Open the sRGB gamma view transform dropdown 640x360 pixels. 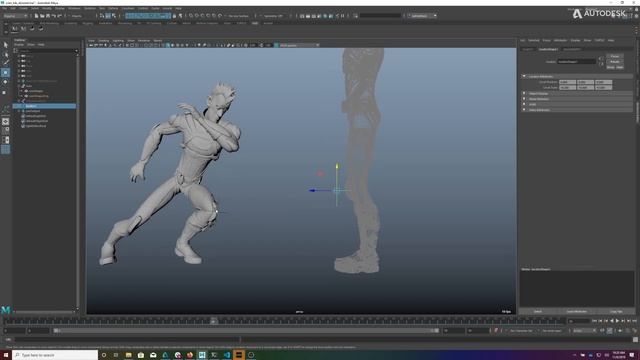[x=299, y=45]
